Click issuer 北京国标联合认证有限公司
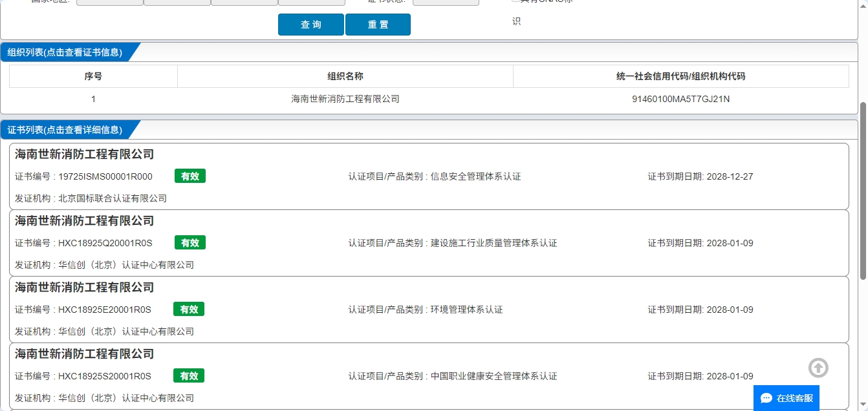The width and height of the screenshot is (868, 411). pos(113,198)
